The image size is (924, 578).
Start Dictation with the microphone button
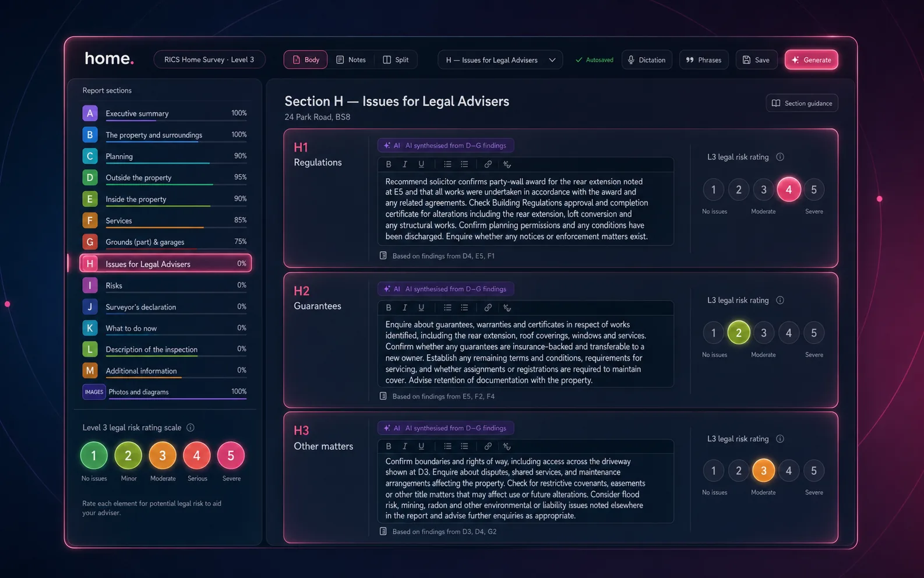(x=647, y=60)
